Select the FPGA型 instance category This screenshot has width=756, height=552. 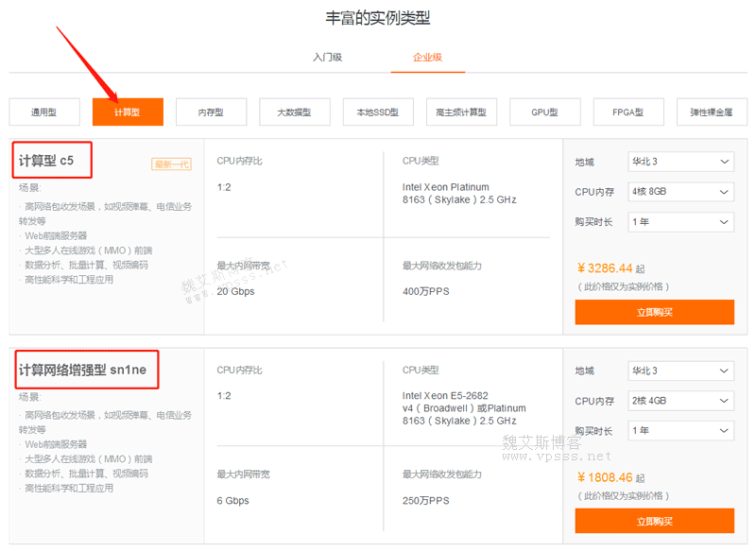tap(627, 112)
